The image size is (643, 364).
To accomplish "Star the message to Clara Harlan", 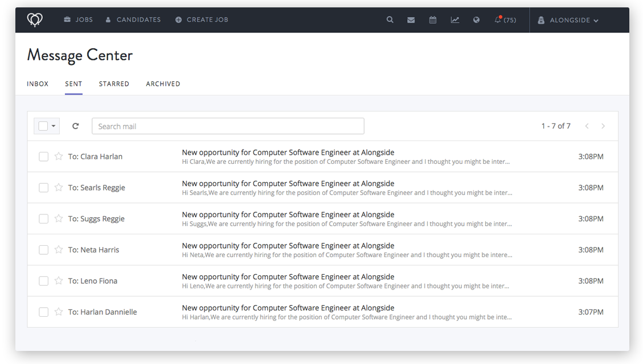I will coord(59,156).
